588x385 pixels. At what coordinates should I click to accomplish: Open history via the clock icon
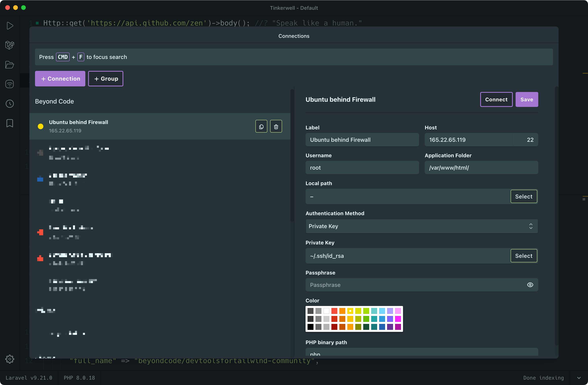[x=10, y=104]
